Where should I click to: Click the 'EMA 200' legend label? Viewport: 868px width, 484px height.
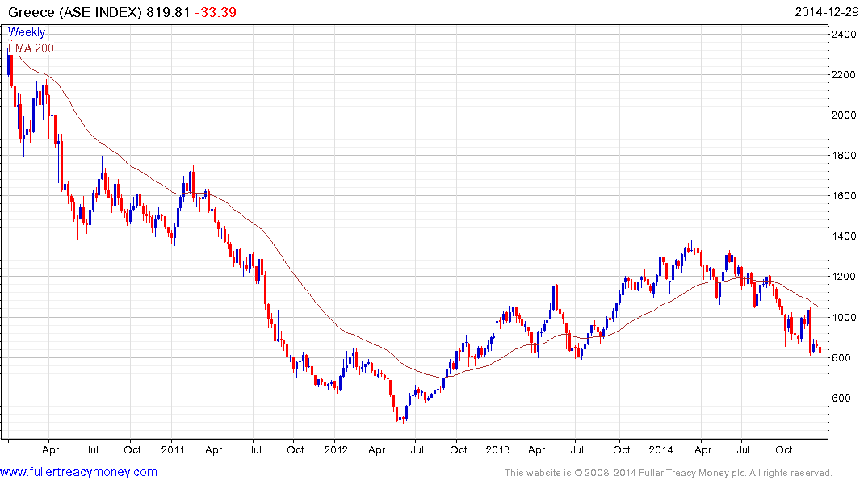(x=31, y=48)
